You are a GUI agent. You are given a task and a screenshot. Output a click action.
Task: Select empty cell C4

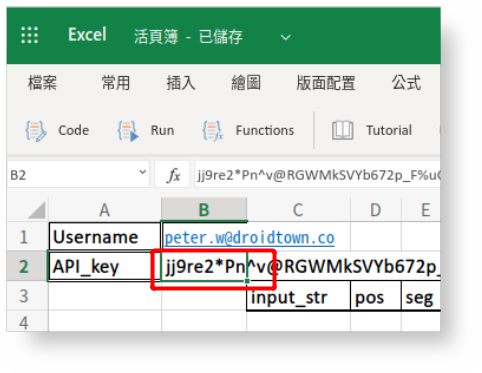pos(298,321)
